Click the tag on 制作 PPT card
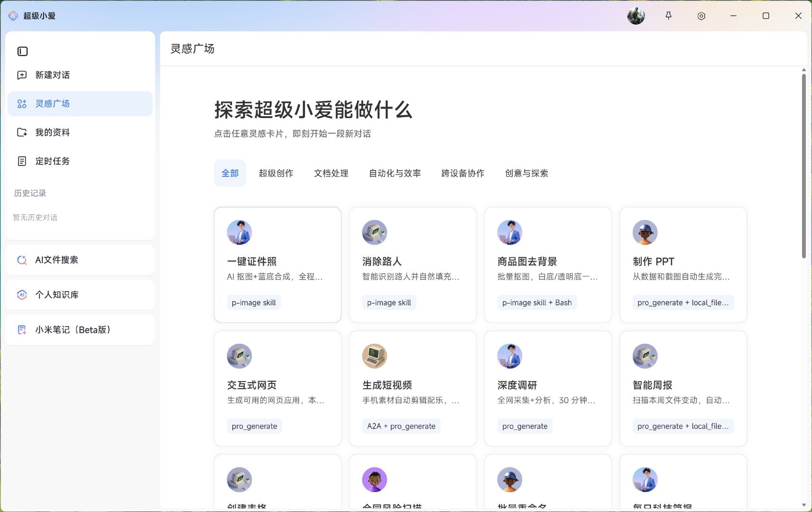 (683, 302)
